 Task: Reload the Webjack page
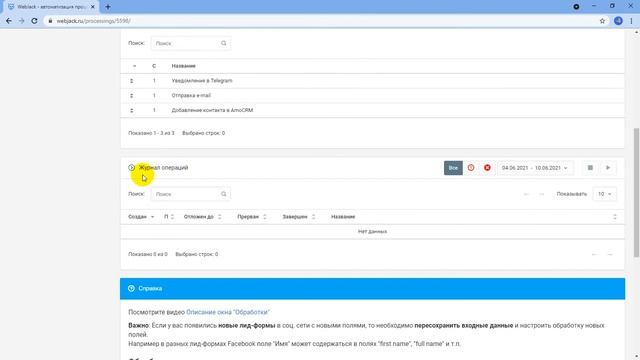34,21
